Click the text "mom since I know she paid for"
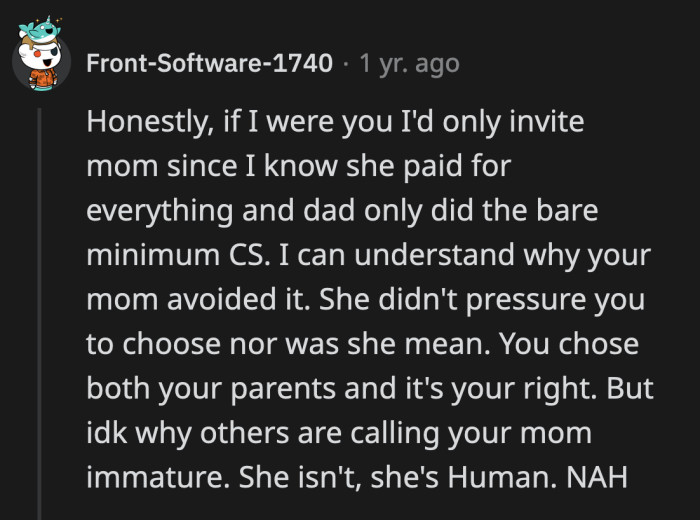This screenshot has height=520, width=700. click(299, 167)
